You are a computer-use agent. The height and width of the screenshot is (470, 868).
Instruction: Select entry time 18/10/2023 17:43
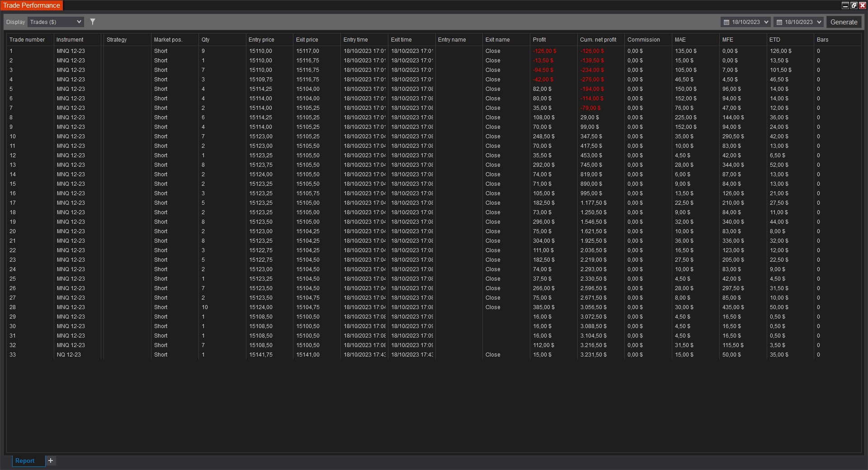coord(365,355)
